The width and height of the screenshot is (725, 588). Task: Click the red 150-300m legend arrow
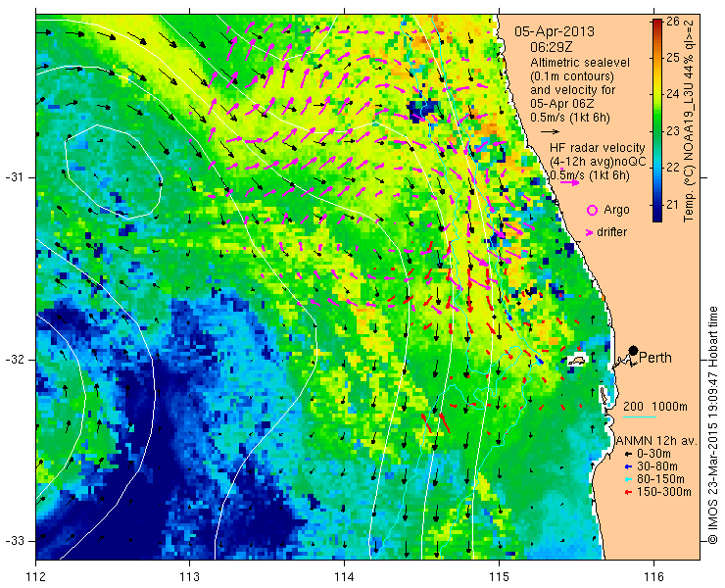(628, 492)
